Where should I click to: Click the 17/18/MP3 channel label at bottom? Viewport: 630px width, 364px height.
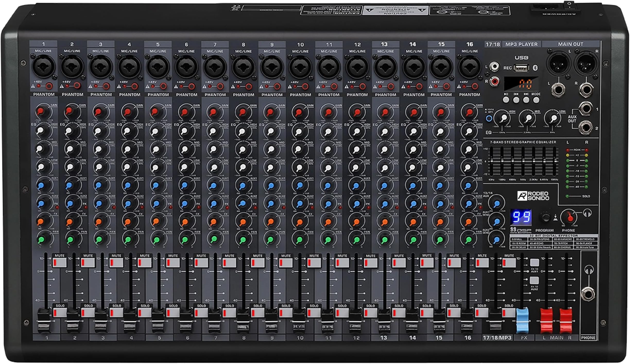497,338
